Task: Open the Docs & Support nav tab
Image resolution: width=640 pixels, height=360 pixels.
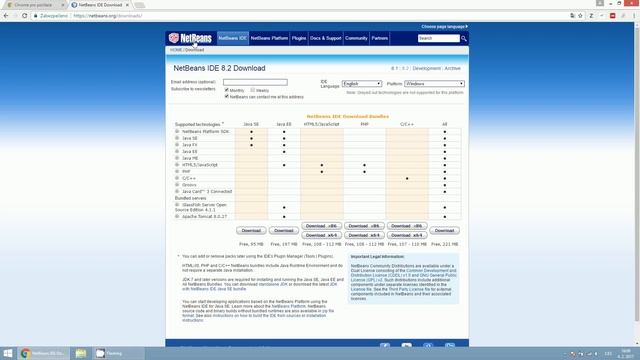Action: coord(325,38)
